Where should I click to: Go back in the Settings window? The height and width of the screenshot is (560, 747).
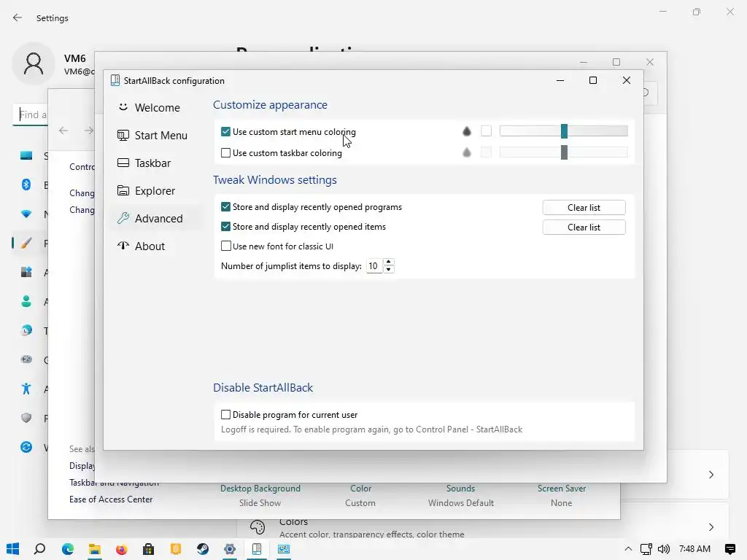point(18,17)
